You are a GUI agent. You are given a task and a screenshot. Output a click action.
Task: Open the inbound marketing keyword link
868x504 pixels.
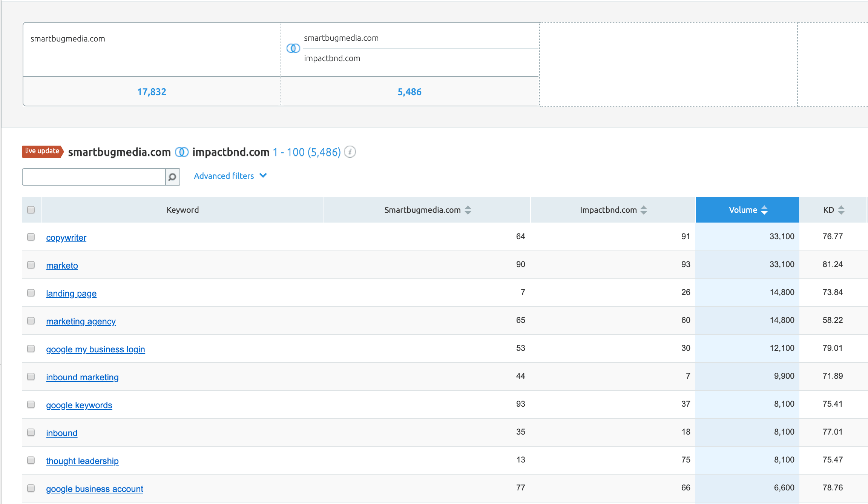[82, 377]
